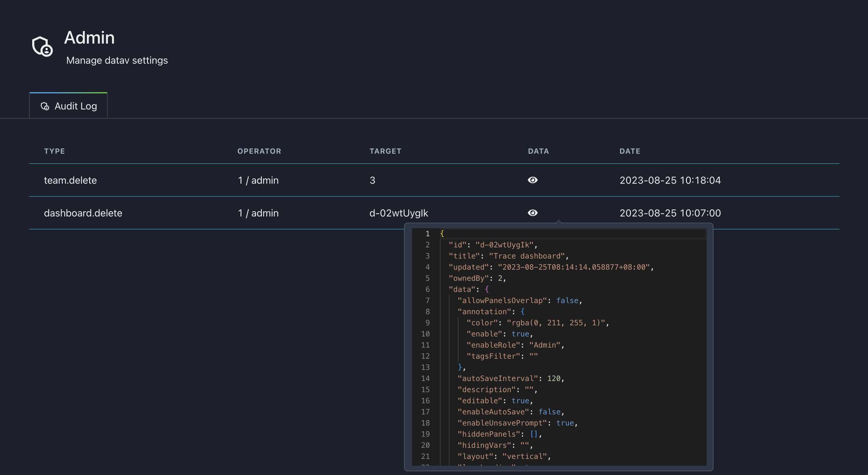
Task: Click the "title": "Trace dashboard" line
Action: pos(509,256)
